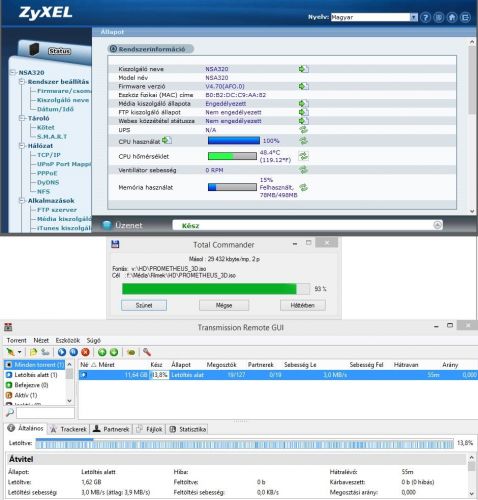478x500 pixels.
Task: Open the S.M.A.R.T tree item
Action: (52, 137)
